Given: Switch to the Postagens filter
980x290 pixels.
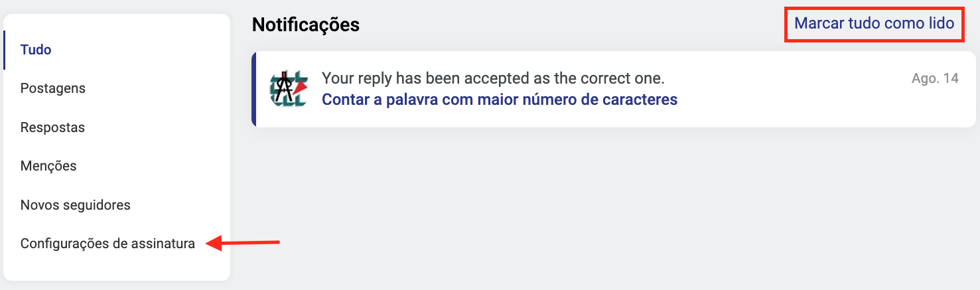Looking at the screenshot, I should tap(53, 88).
